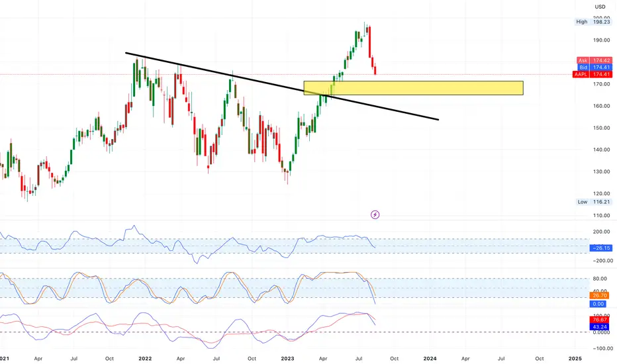This screenshot has width=617, height=364.
Task: Click the 2025 label on time axis
Action: (x=575, y=359)
